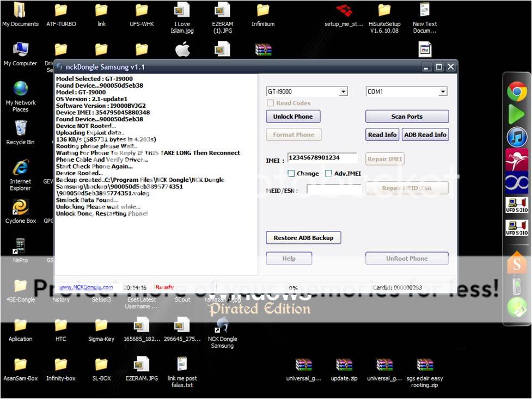Open iTunes icon in the side dock
The height and width of the screenshot is (399, 532).
click(517, 137)
